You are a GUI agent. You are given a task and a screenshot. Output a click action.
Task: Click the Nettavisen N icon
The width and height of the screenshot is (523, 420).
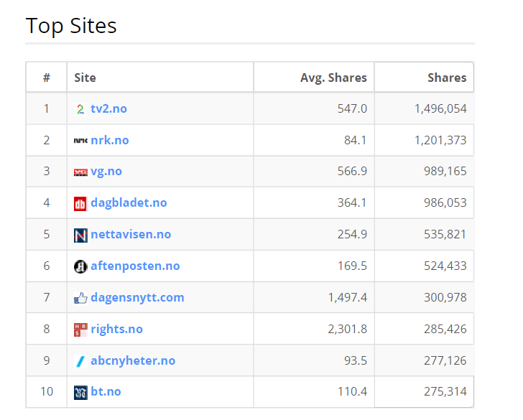(x=80, y=235)
